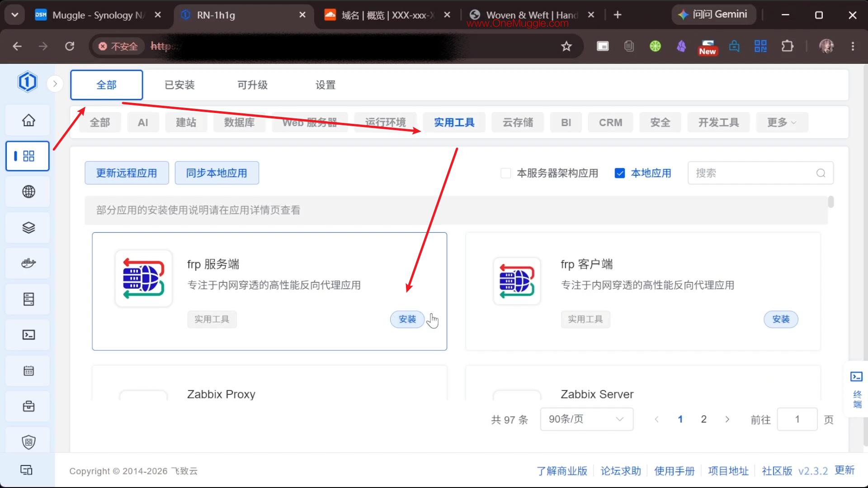
Task: Select the 数据库 category filter
Action: coord(240,122)
